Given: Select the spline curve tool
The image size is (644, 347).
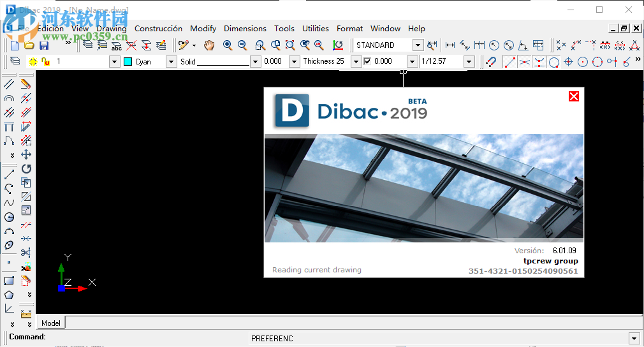Looking at the screenshot, I should point(9,203).
